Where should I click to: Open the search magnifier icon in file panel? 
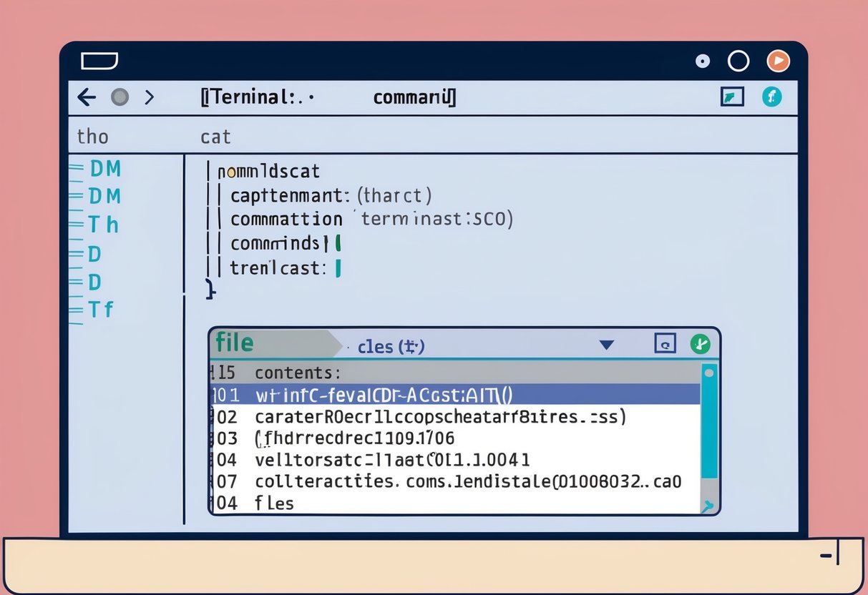665,343
